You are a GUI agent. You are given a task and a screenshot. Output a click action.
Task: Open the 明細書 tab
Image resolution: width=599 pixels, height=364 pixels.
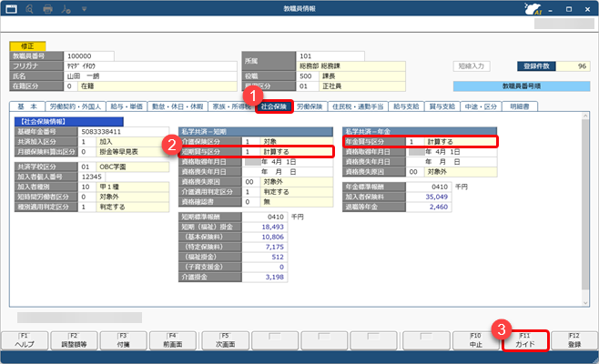click(x=520, y=106)
